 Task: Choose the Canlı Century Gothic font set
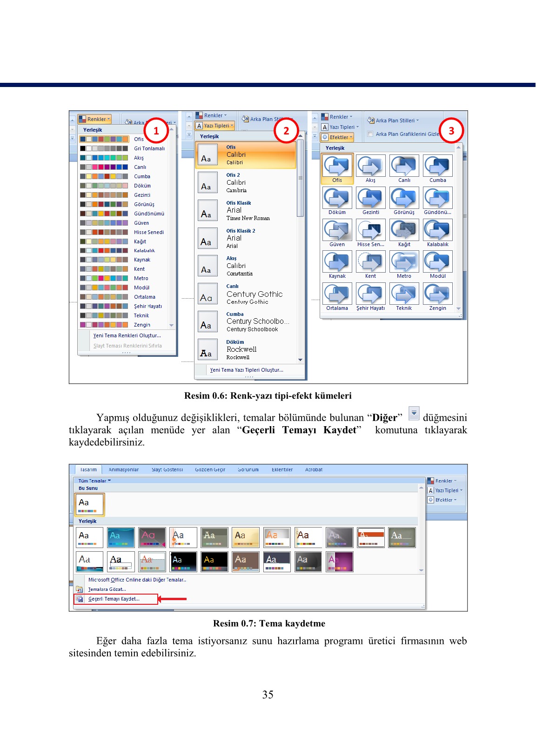[246, 294]
